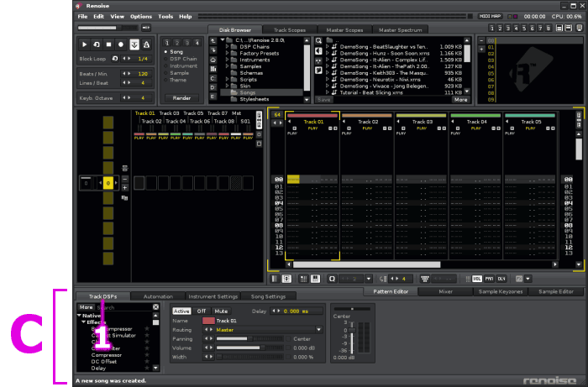Click the More button in file browser
Image resolution: width=588 pixels, height=387 pixels.
[460, 100]
